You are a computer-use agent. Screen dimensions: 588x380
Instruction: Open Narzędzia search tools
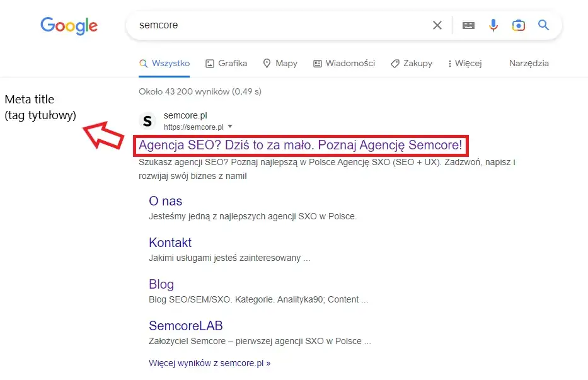pos(529,63)
